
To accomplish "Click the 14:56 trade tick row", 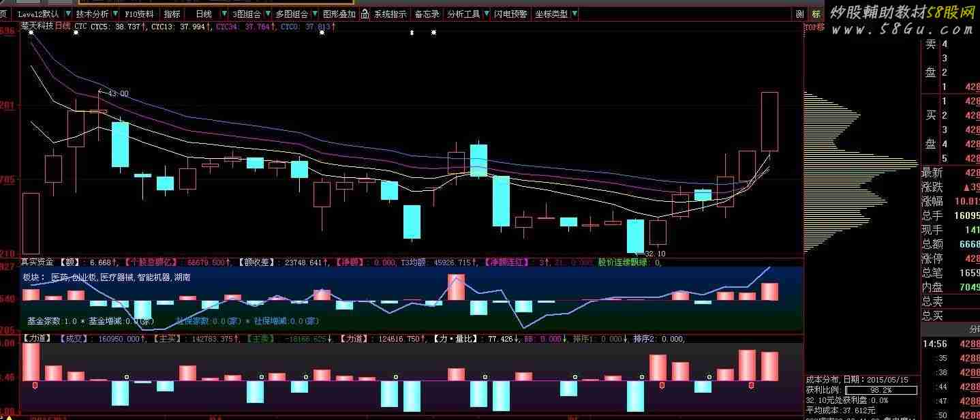I will (x=951, y=344).
